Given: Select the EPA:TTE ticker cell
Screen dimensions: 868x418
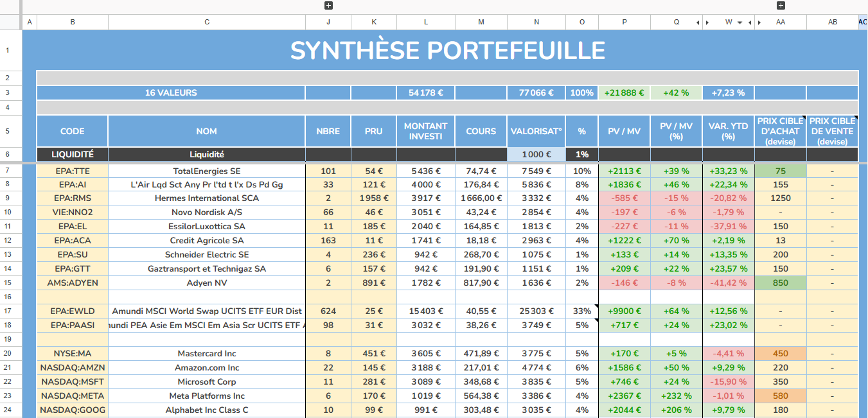Looking at the screenshot, I should 73,171.
